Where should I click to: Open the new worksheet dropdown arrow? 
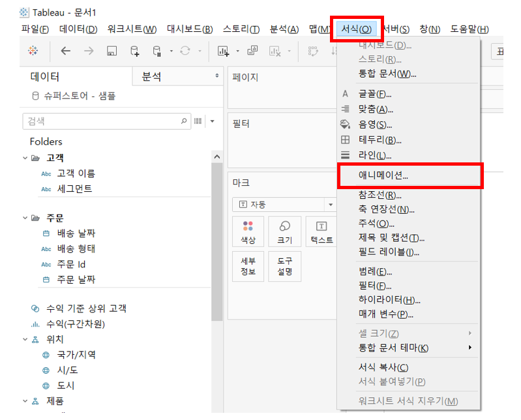[x=237, y=51]
